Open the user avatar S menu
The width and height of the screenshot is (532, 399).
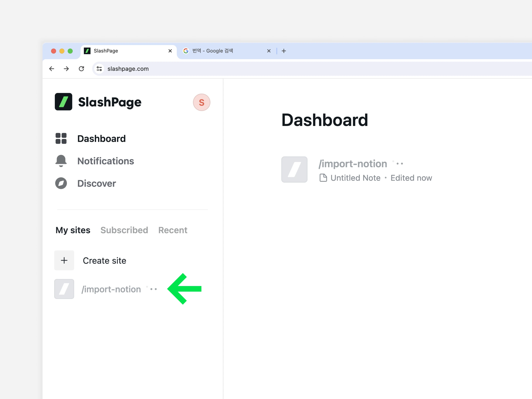[202, 102]
